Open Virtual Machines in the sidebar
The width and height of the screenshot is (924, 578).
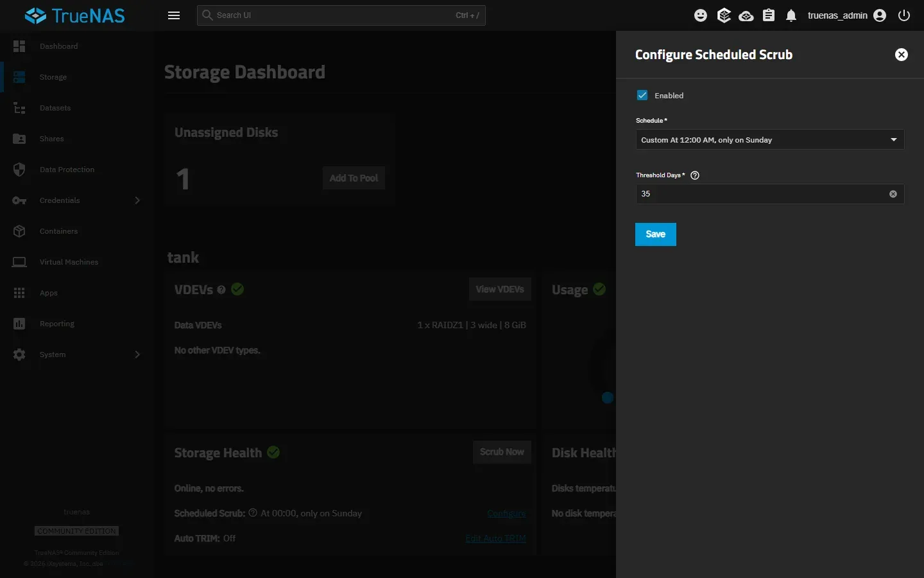point(77,262)
